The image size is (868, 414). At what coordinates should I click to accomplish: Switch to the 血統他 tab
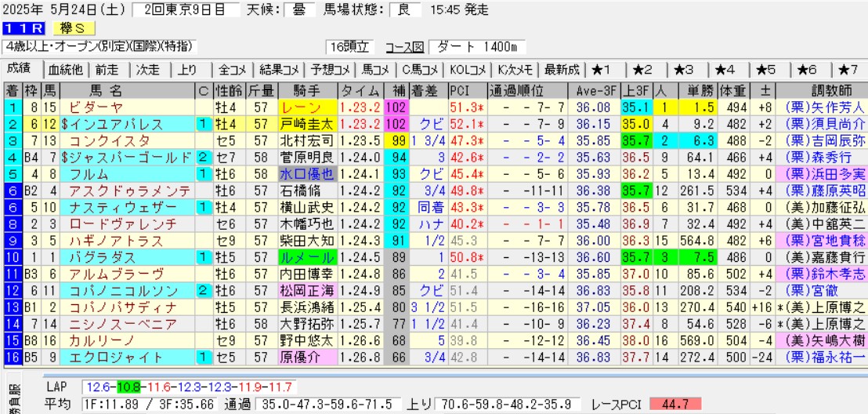[65, 69]
